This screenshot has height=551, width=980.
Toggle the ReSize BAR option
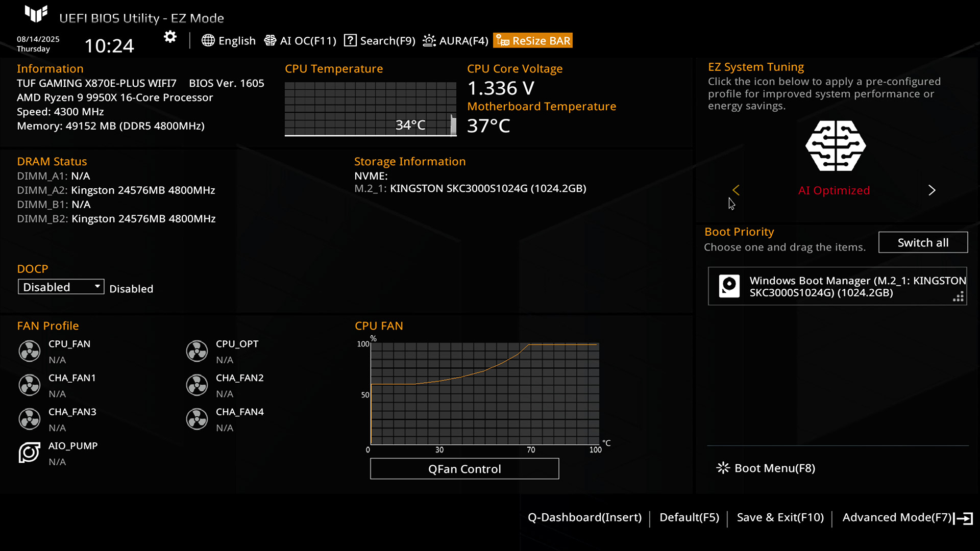[x=533, y=40]
